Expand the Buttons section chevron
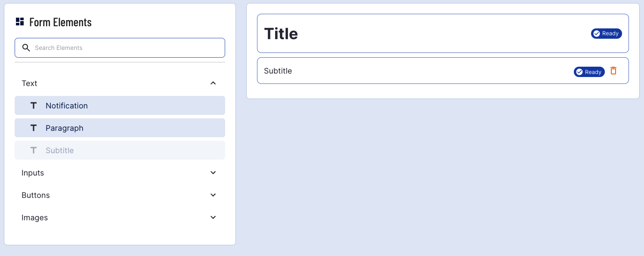644x256 pixels. click(x=213, y=195)
